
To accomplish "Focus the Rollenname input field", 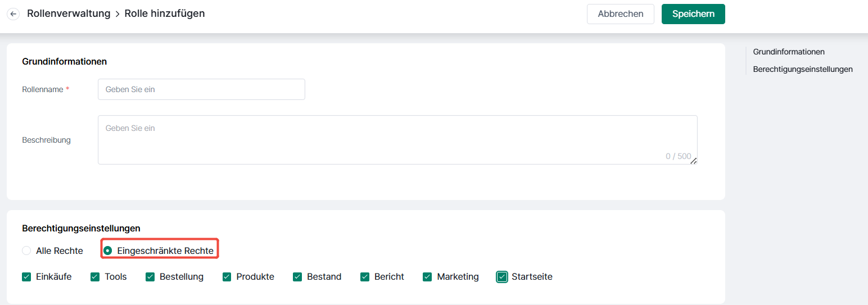I will 201,89.
